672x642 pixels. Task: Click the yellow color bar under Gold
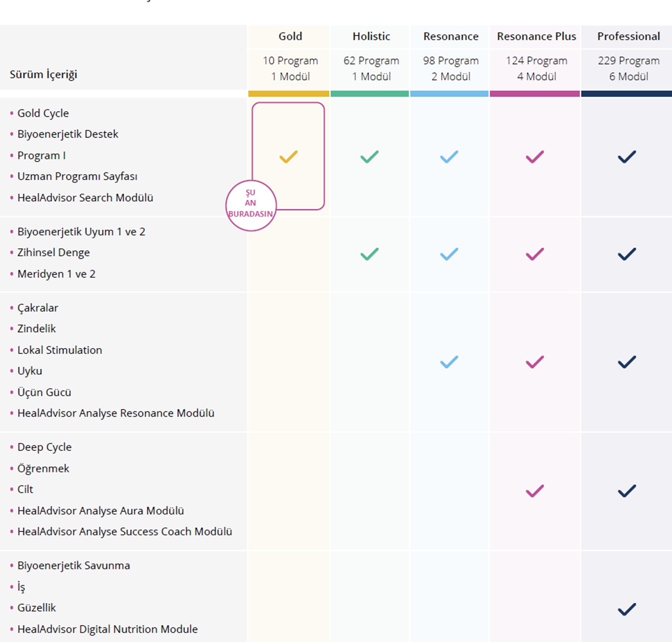coord(289,94)
